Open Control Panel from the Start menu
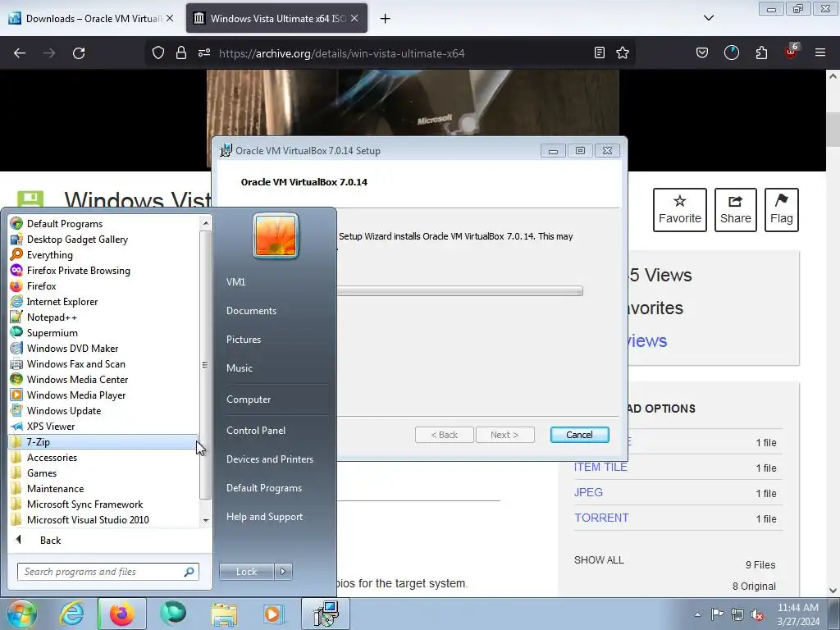This screenshot has height=630, width=840. click(256, 430)
